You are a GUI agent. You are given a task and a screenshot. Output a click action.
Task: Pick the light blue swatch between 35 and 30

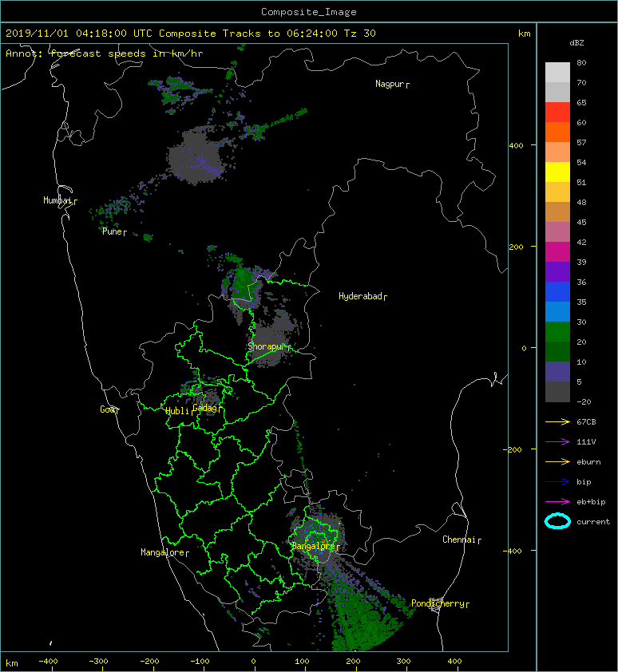[x=557, y=312]
